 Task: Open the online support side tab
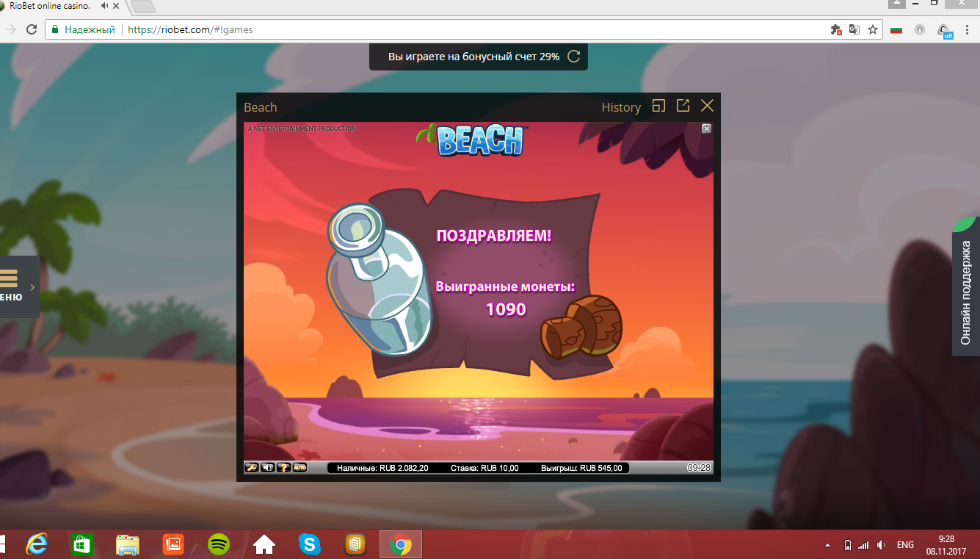(x=966, y=286)
